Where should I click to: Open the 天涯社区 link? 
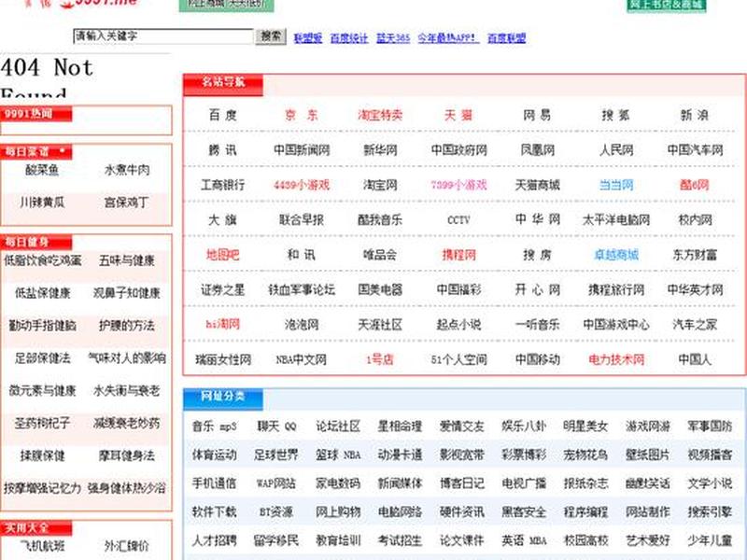(380, 325)
